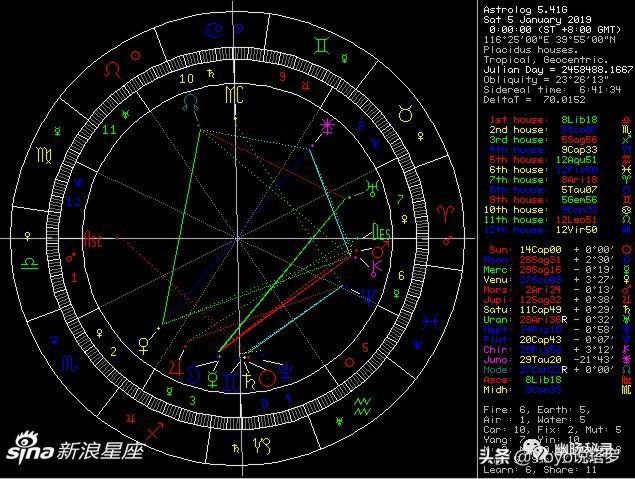Click the blue Neptune glyph inside the wheel
Viewport: 635px width, 479px height.
point(369,296)
